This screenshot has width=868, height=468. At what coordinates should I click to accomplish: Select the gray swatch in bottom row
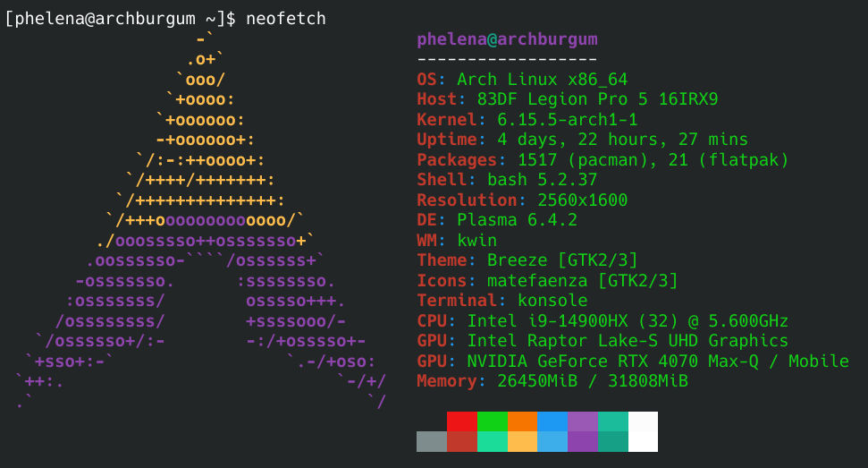coord(431,441)
